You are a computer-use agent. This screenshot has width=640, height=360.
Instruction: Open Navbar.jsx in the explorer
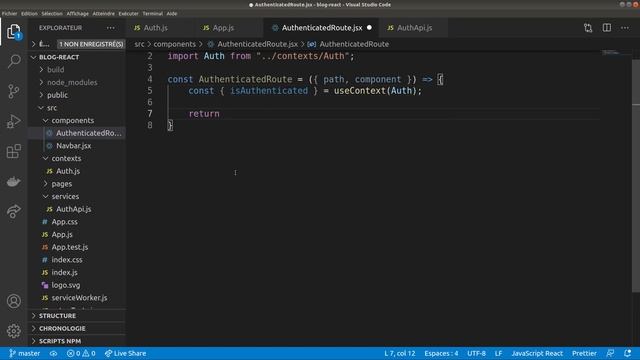coord(77,146)
